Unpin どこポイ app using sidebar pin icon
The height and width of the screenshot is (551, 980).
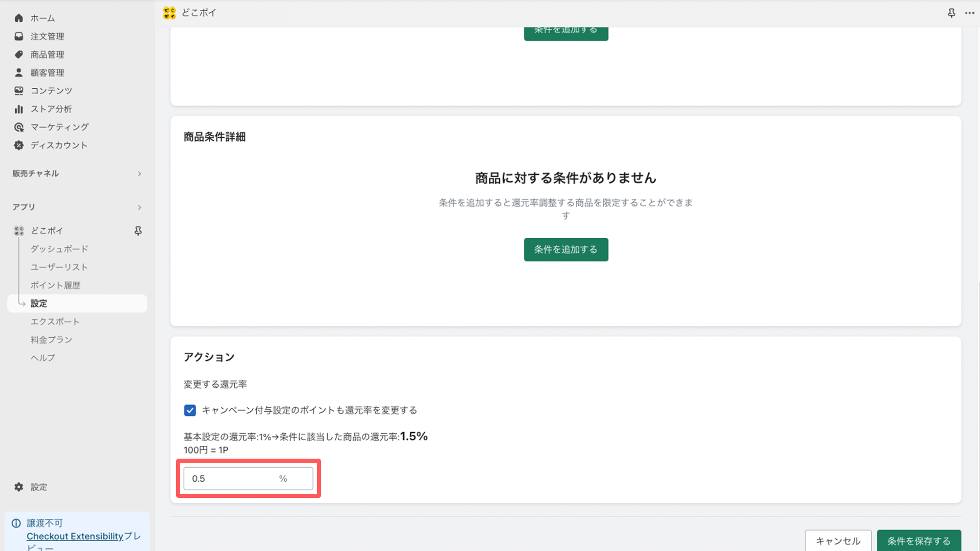138,231
